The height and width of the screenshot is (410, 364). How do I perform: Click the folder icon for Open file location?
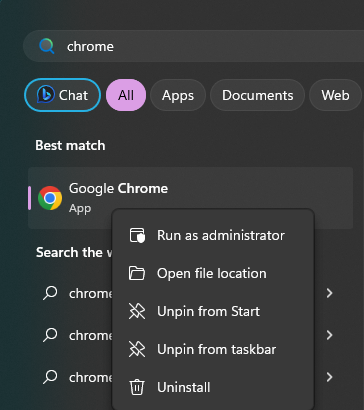tap(137, 273)
